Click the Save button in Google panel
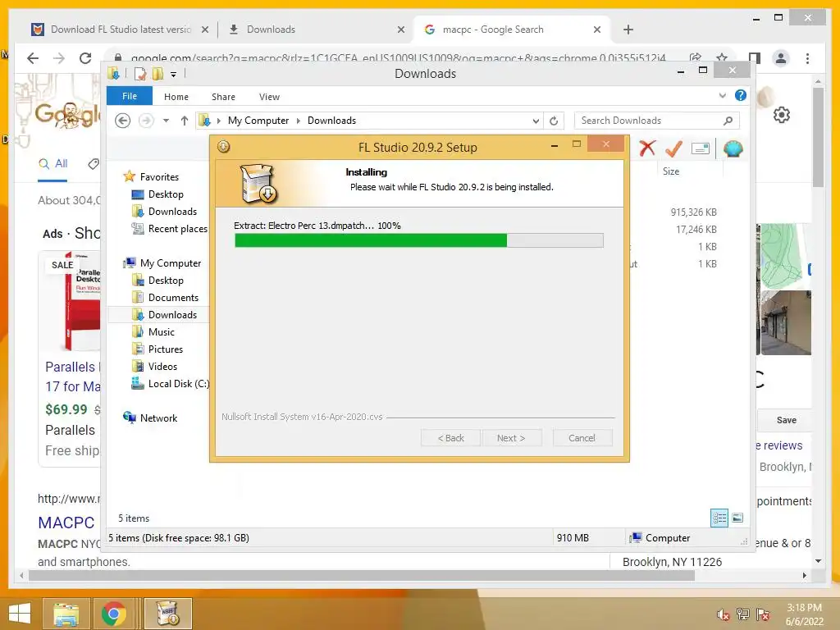Image resolution: width=840 pixels, height=630 pixels. [786, 420]
